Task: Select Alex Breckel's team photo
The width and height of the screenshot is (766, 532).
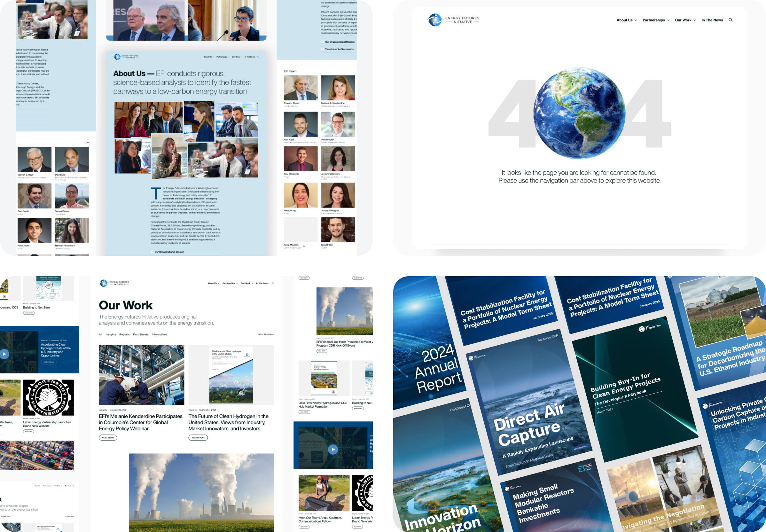Action: coord(338,124)
